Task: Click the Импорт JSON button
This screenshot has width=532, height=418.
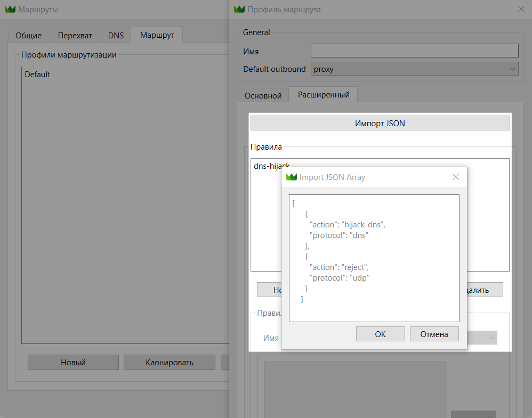Action: point(380,123)
